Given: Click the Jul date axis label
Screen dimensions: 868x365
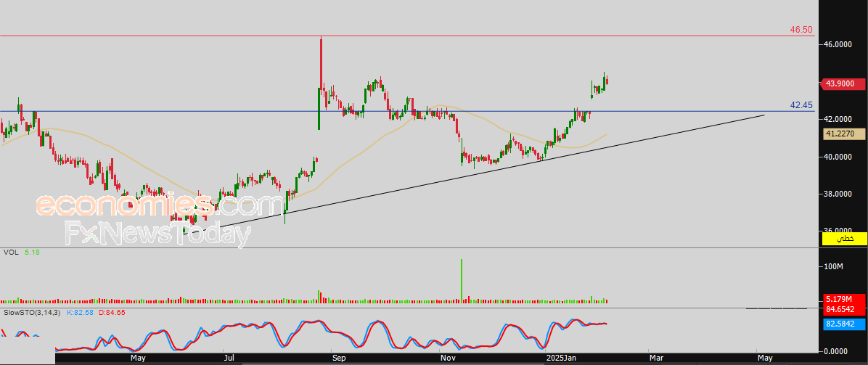Looking at the screenshot, I should coord(229,358).
